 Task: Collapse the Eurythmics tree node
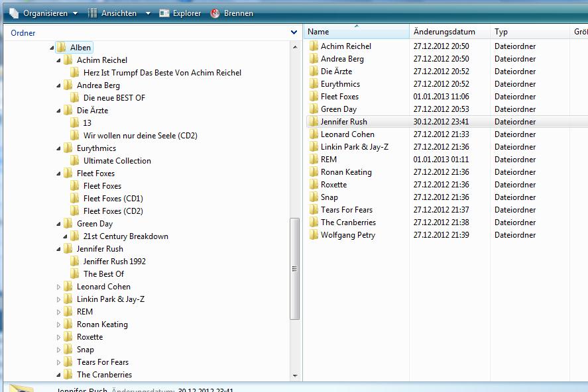(58, 148)
